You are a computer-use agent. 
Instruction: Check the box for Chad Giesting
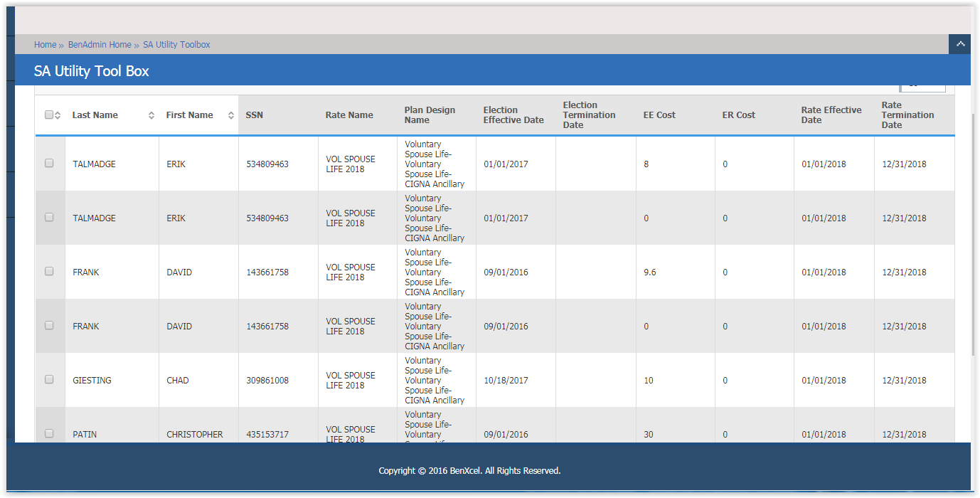[x=49, y=379]
